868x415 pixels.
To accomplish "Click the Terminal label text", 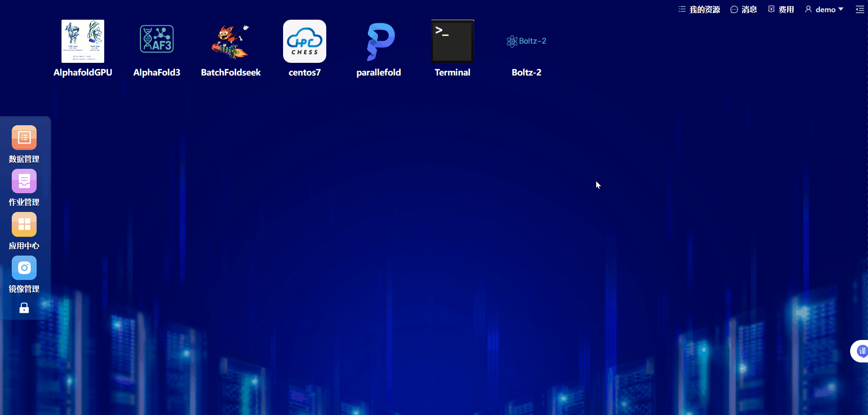I will (x=453, y=72).
